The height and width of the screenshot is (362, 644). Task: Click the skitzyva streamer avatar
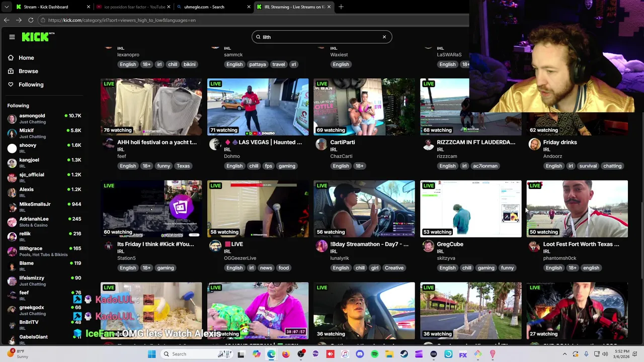[x=428, y=247]
